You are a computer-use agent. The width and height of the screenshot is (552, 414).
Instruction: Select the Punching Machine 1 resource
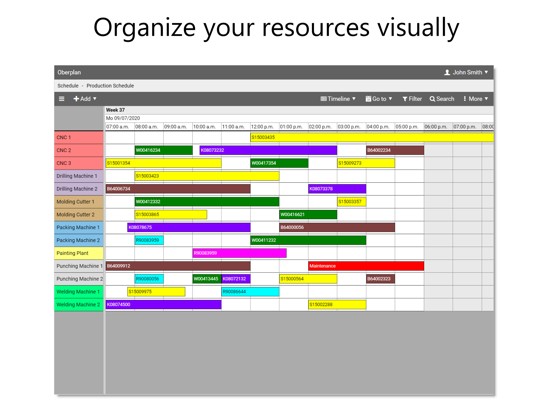pyautogui.click(x=79, y=266)
